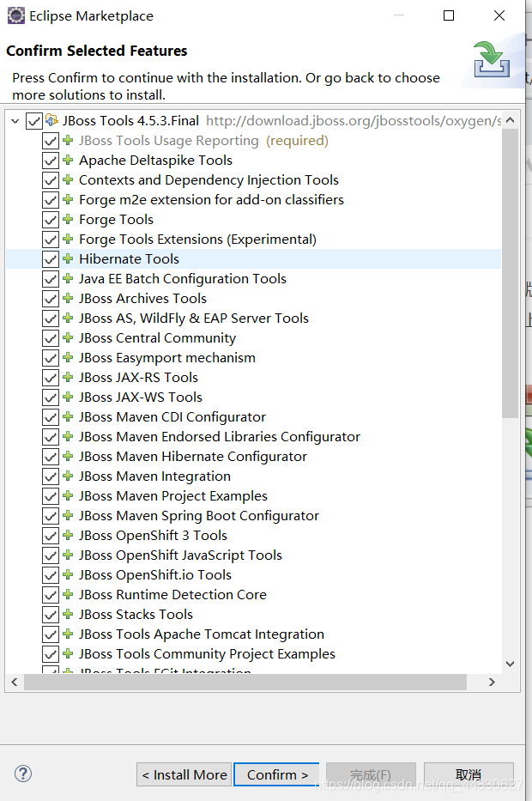This screenshot has height=801, width=532.
Task: Toggle the JBoss Archives Tools checkbox
Action: coord(51,299)
